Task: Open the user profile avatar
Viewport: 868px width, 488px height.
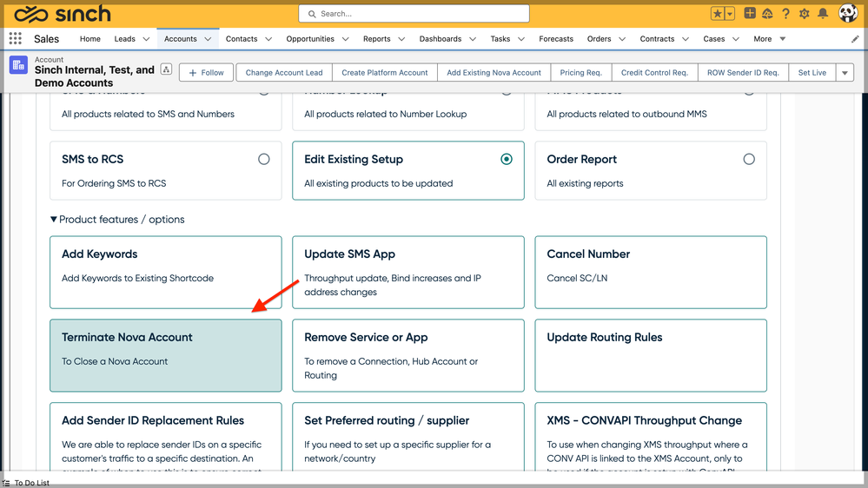Action: [x=847, y=13]
